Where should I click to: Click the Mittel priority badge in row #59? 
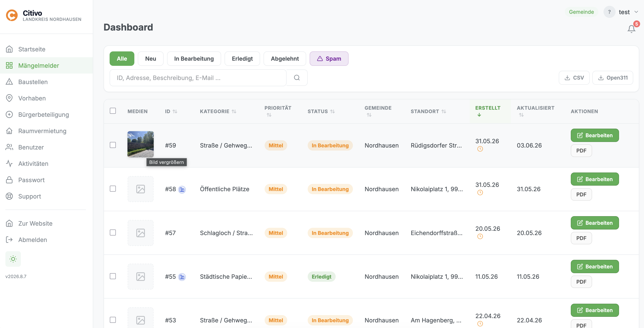point(276,145)
